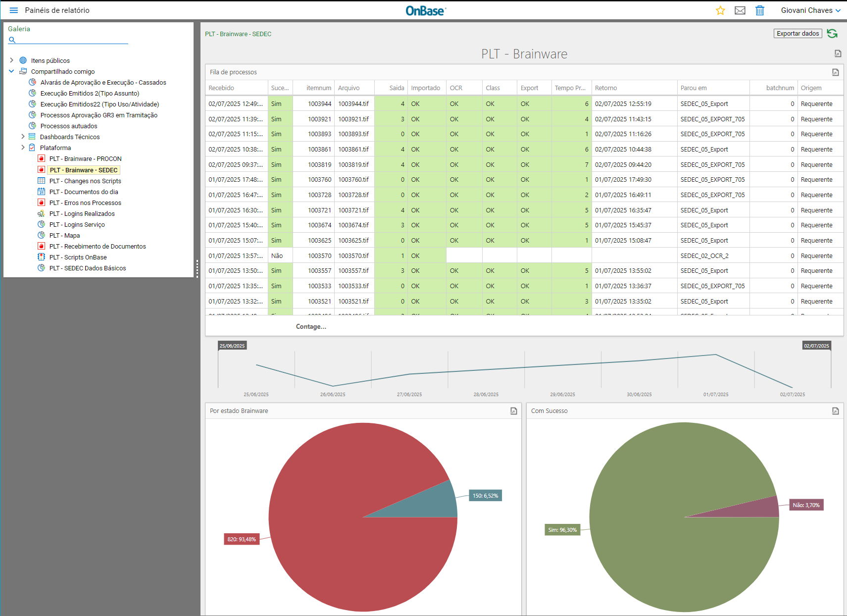Open the Giovani Chaves user dropdown

810,10
